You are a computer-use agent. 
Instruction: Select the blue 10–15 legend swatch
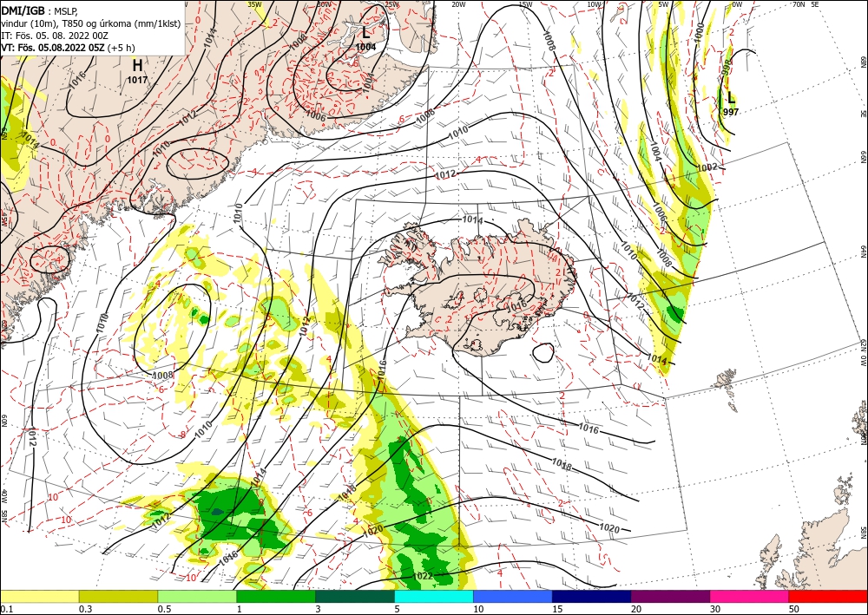click(x=513, y=596)
